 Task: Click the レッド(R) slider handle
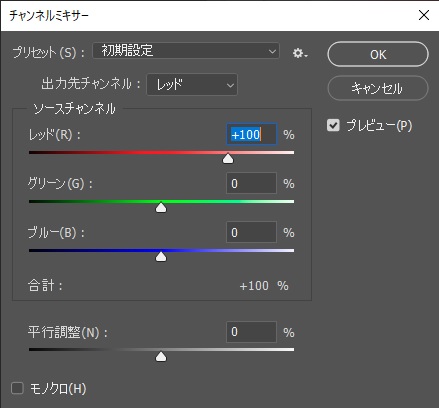point(228,159)
